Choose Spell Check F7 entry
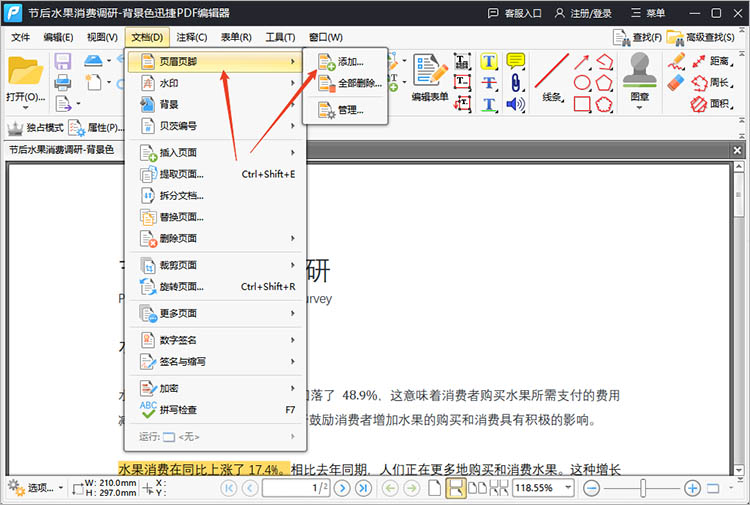750x505 pixels. click(x=216, y=410)
